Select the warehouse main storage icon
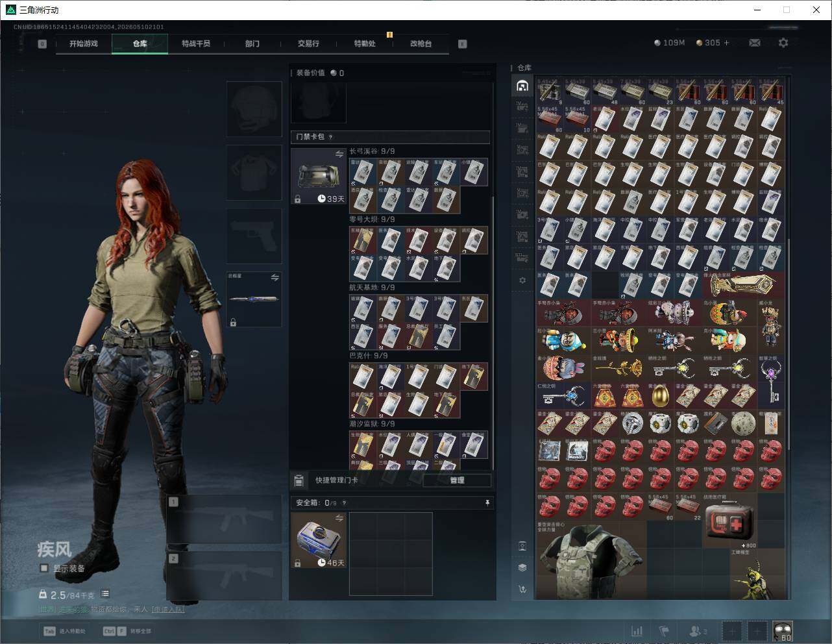The height and width of the screenshot is (644, 832). [522, 86]
